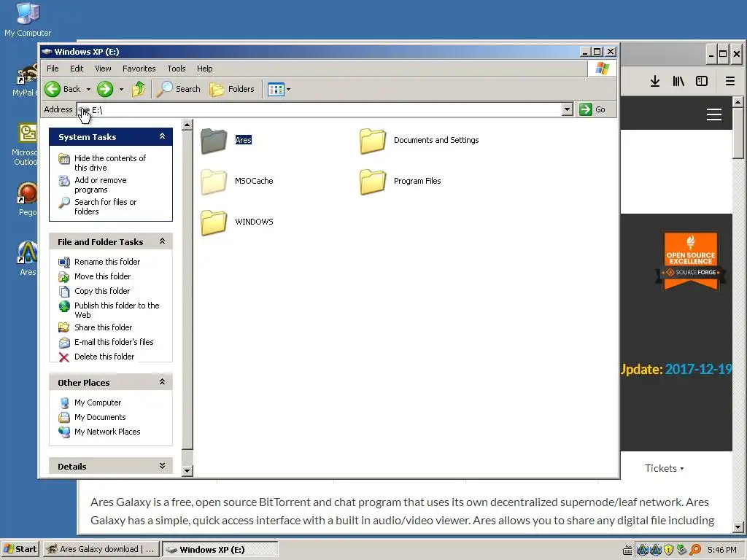Select the Program Files folder icon

click(373, 182)
